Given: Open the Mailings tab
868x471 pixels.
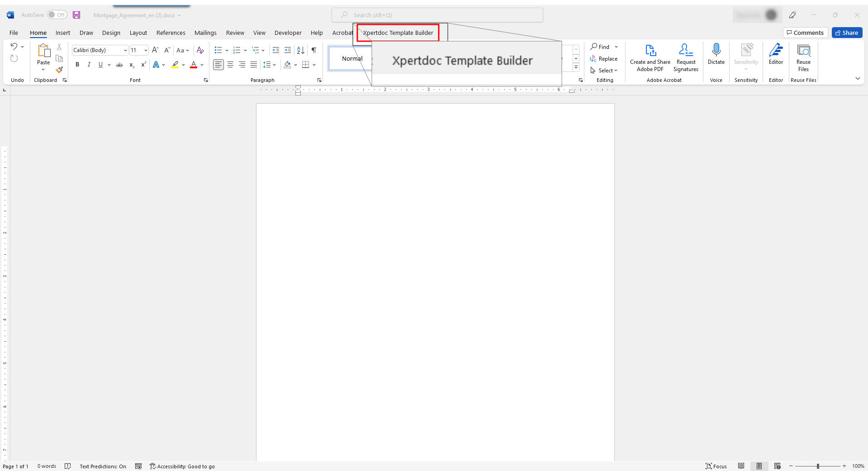Looking at the screenshot, I should click(x=205, y=33).
